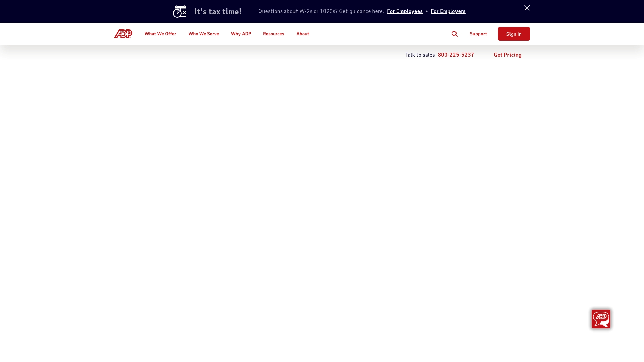Click the Talk to sales phone number
The height and width of the screenshot is (362, 644).
(x=455, y=54)
